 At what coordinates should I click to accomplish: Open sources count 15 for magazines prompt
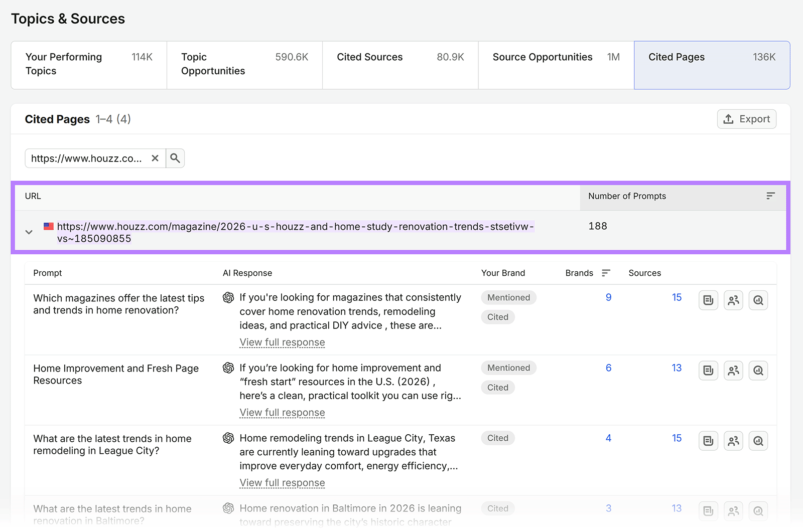point(677,297)
